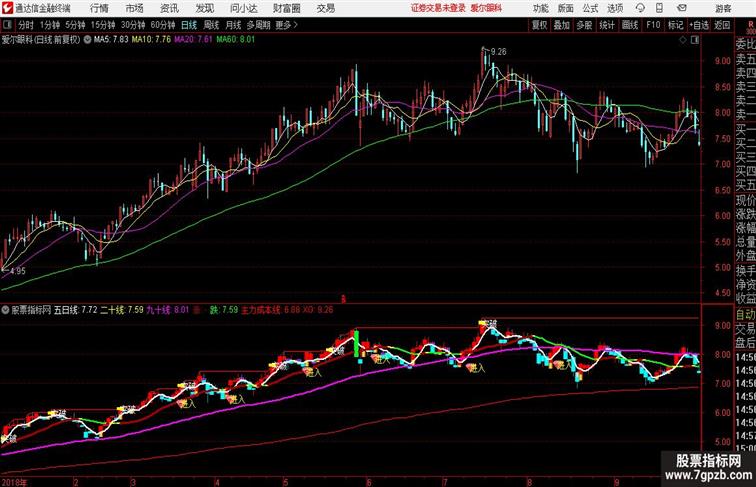Open the 多周期 multi-period view

[x=258, y=25]
